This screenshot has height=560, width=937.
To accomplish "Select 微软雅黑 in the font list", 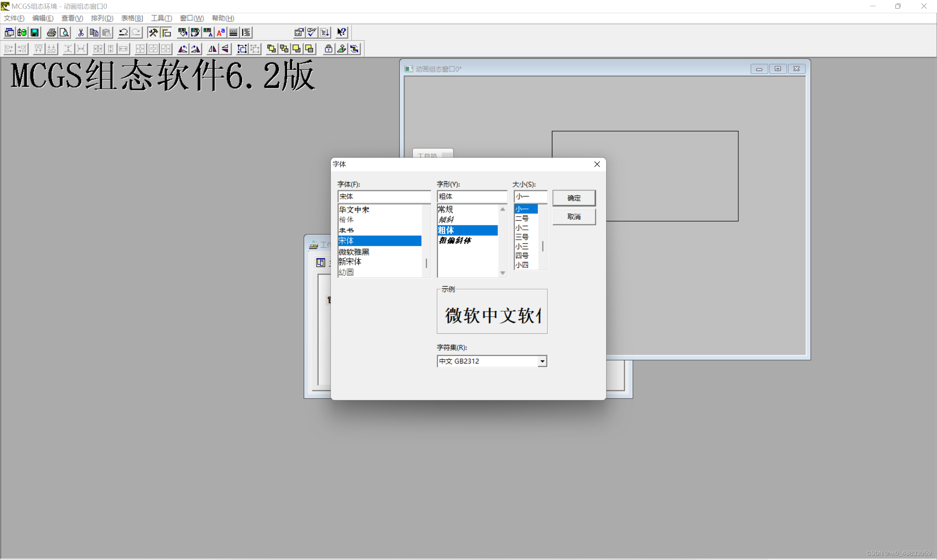I will click(x=354, y=252).
